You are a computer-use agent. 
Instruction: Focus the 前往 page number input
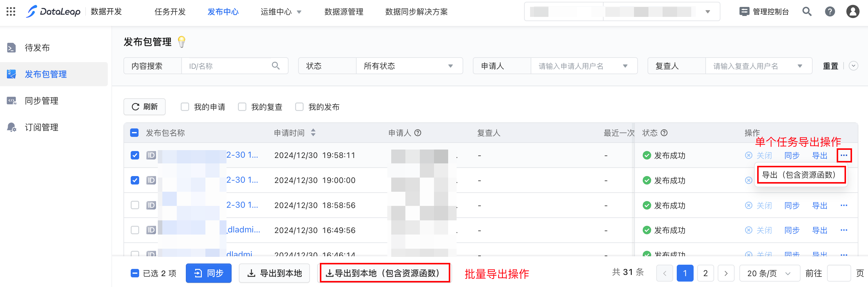pyautogui.click(x=839, y=273)
